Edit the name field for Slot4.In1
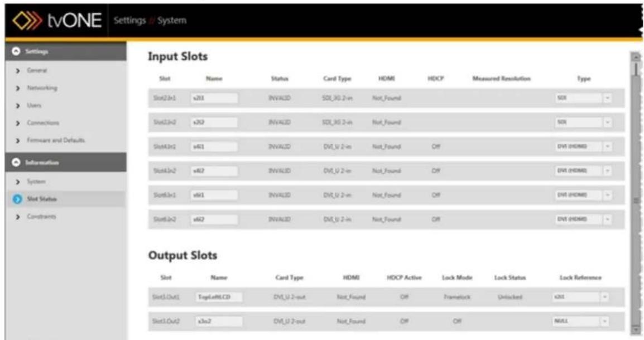Screen dimensions: 644x340 tap(214, 147)
